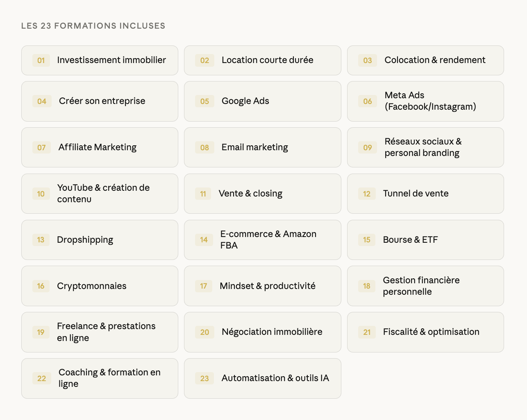Click the 07 badge beside Affiliate Marketing
Viewport: 527px width, 420px height.
41,148
